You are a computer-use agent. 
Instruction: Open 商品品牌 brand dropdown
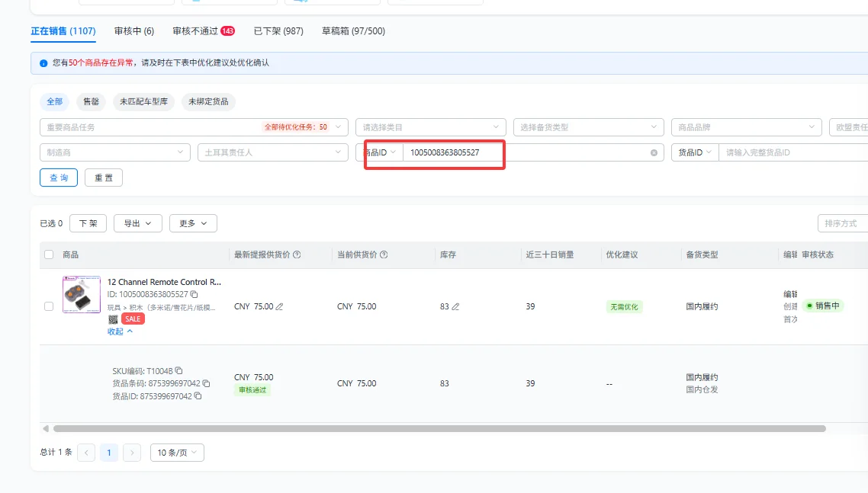746,127
